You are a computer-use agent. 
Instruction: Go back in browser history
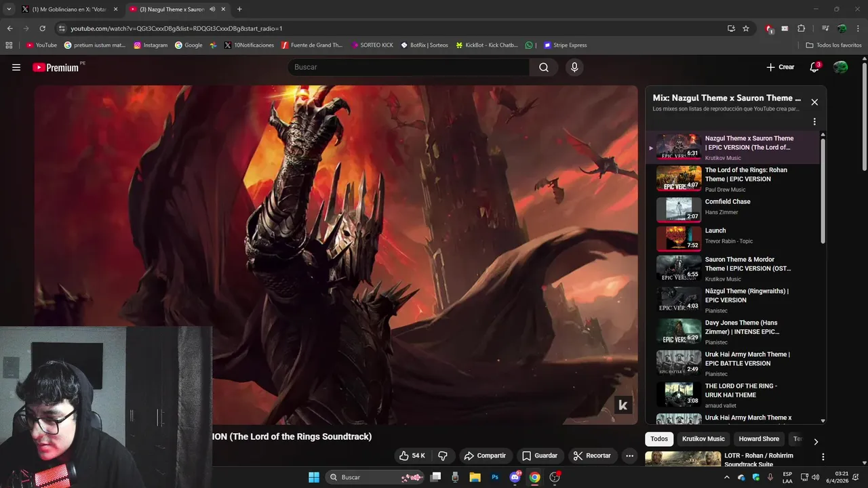point(9,28)
